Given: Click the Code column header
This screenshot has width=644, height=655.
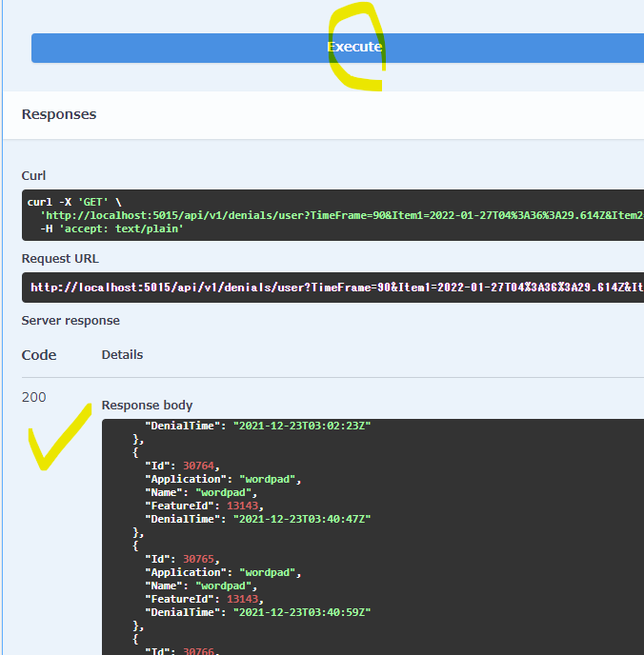Looking at the screenshot, I should tap(39, 355).
